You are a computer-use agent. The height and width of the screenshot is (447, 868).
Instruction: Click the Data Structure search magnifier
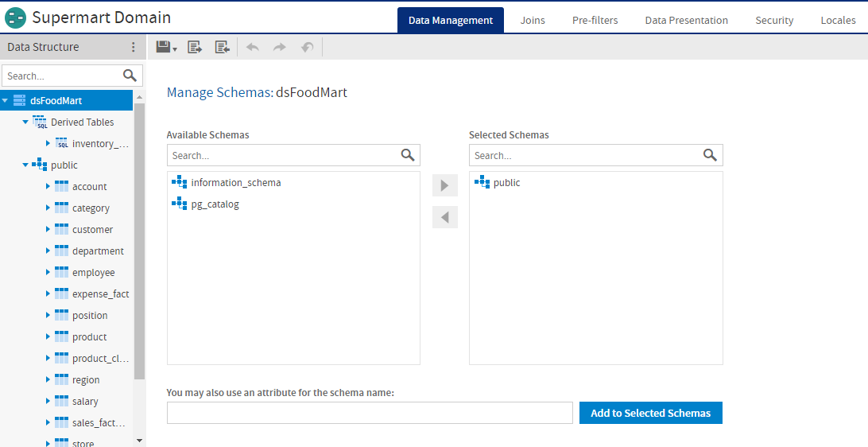tap(130, 76)
